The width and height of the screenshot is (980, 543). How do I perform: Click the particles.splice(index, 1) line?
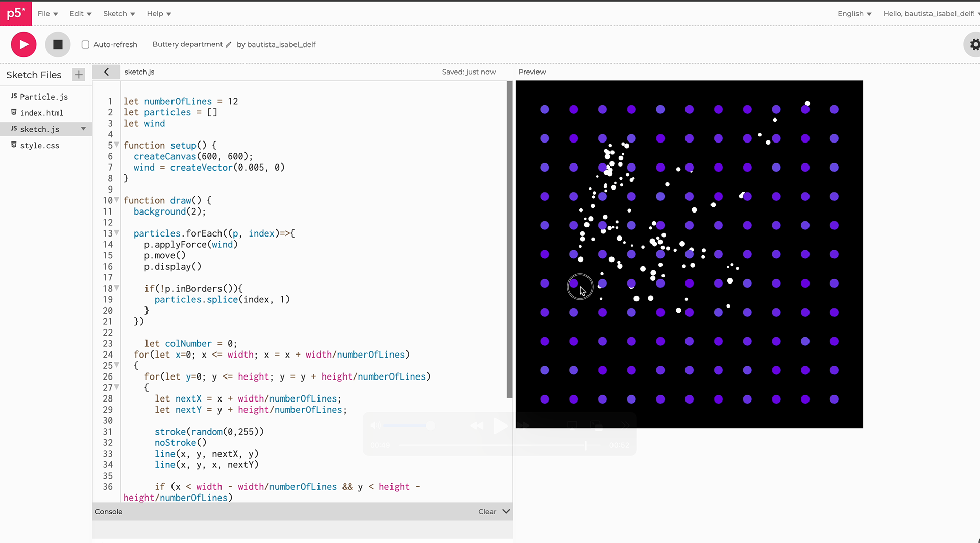coord(222,300)
